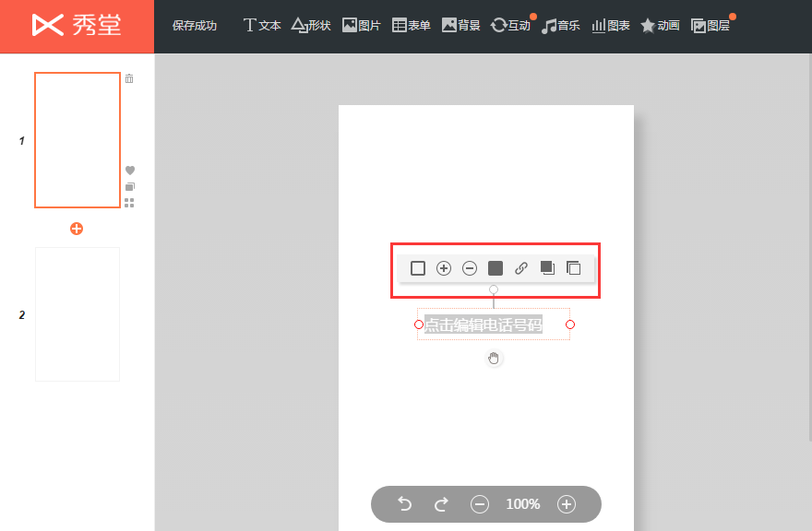Click the 保存成功 save status
This screenshot has width=812, height=531.
[195, 26]
